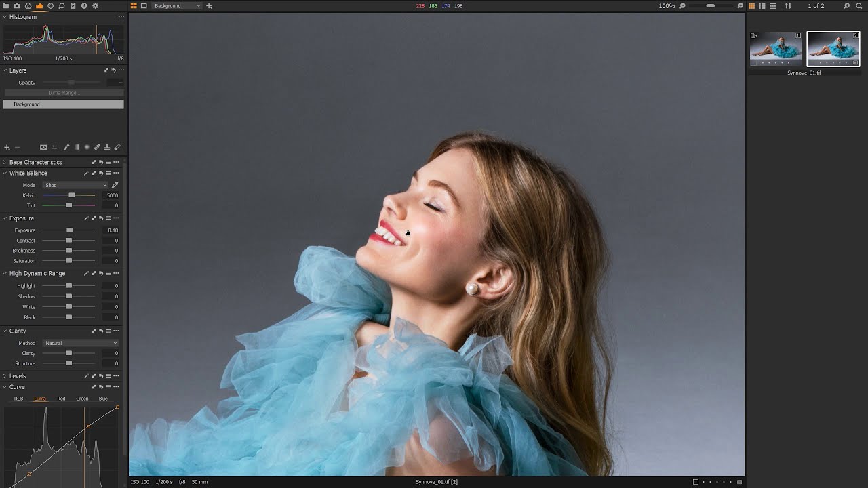
Task: Expand the Base Characteristics panel
Action: click(x=4, y=162)
